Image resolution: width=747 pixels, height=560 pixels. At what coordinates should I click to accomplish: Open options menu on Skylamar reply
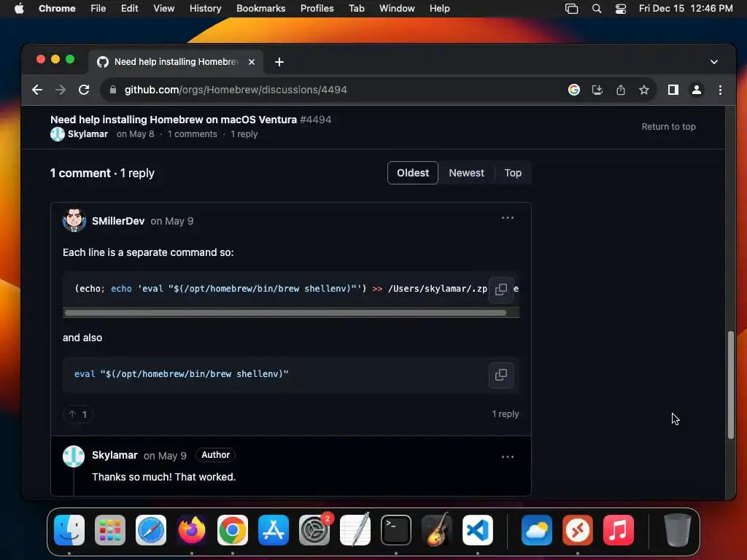pos(508,456)
